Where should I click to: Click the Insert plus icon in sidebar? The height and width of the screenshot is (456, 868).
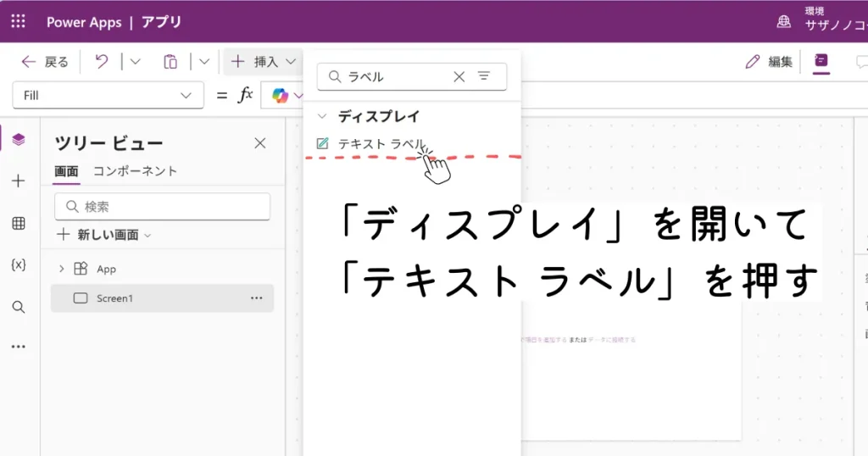tap(19, 181)
